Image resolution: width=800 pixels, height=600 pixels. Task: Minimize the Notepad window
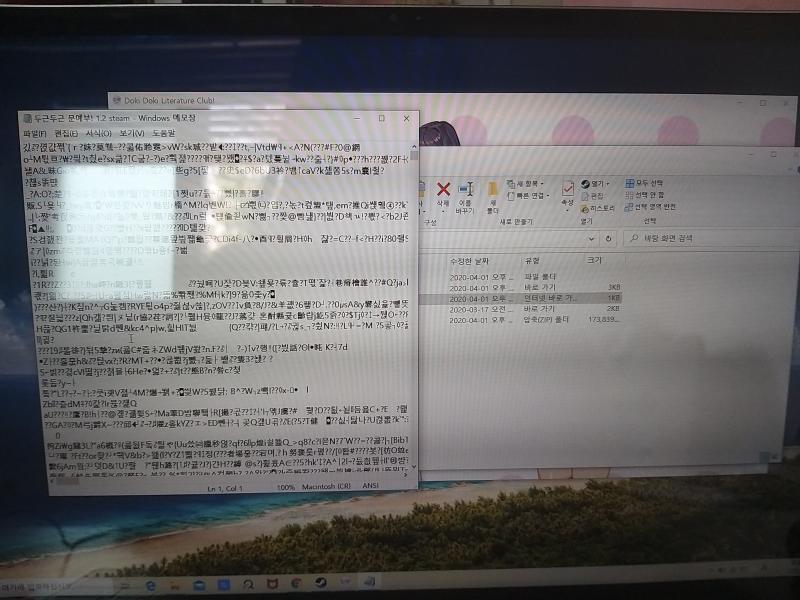pyautogui.click(x=357, y=118)
